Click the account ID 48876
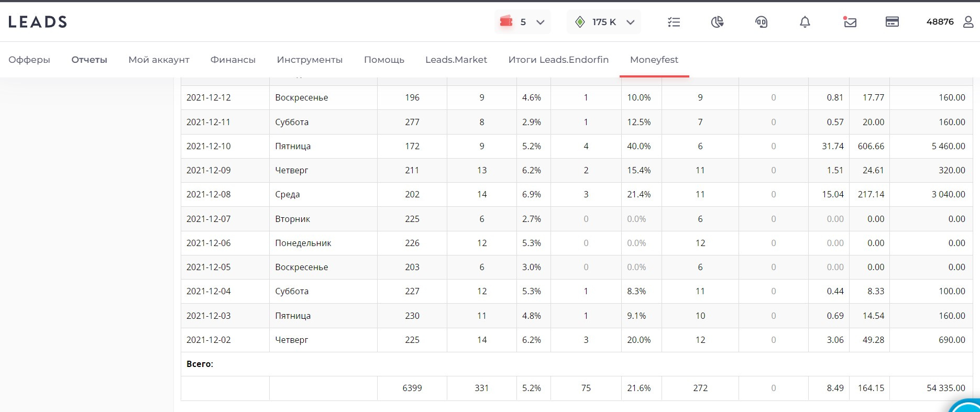Image resolution: width=980 pixels, height=412 pixels. (940, 22)
